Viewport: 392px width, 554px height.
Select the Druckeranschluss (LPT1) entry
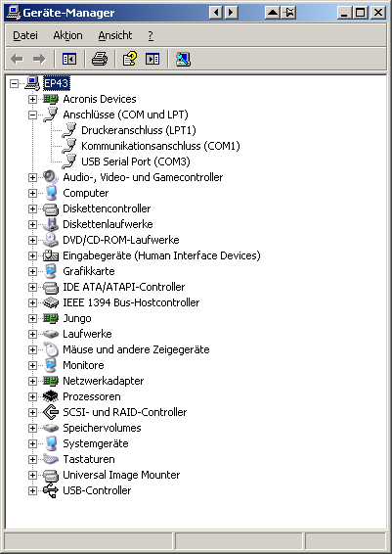click(x=138, y=130)
